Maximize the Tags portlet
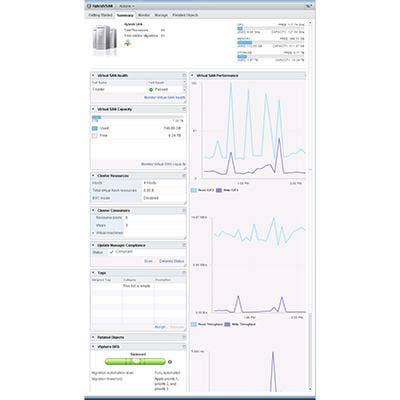 184,273
